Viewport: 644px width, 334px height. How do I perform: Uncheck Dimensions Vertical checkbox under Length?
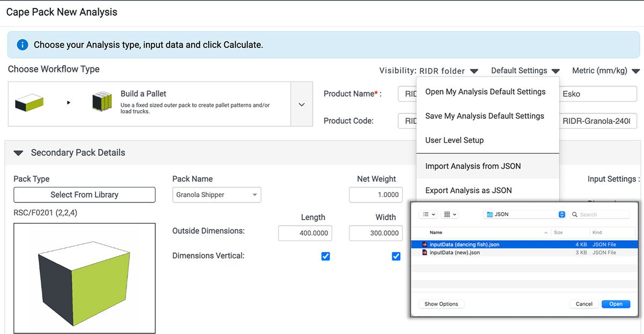tap(325, 257)
